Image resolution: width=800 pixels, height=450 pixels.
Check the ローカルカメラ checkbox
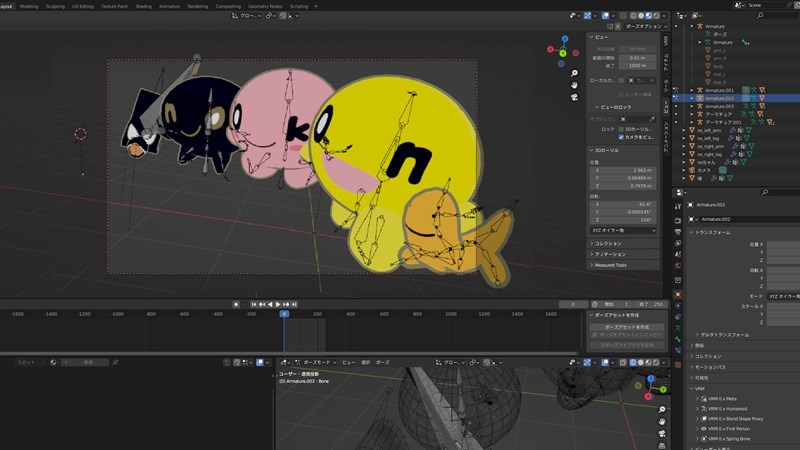click(x=621, y=80)
